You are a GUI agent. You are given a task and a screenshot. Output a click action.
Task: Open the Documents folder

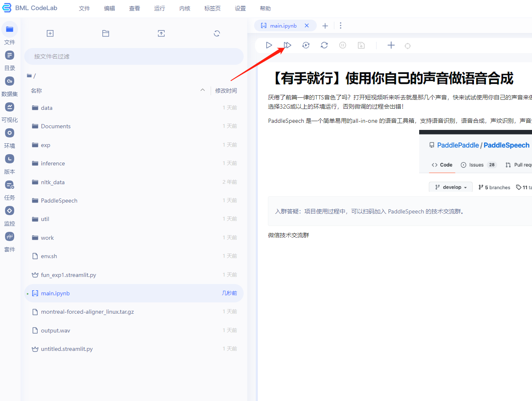point(134,126)
